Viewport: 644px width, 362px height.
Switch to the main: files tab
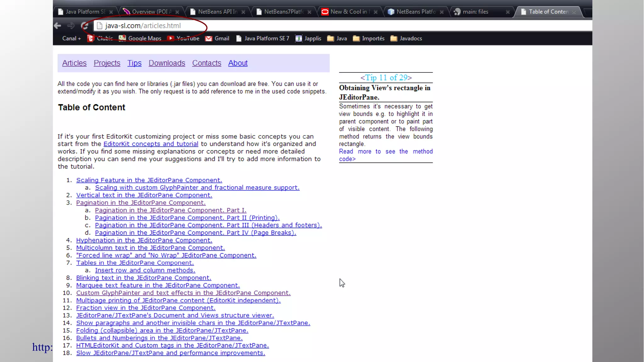click(x=475, y=12)
